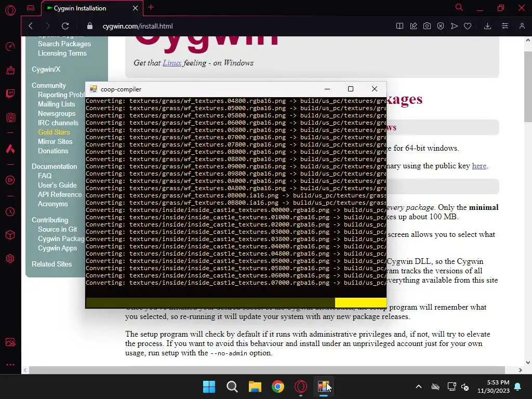This screenshot has height=399, width=532.
Task: Open the send flow arrow icon
Action: (x=454, y=26)
